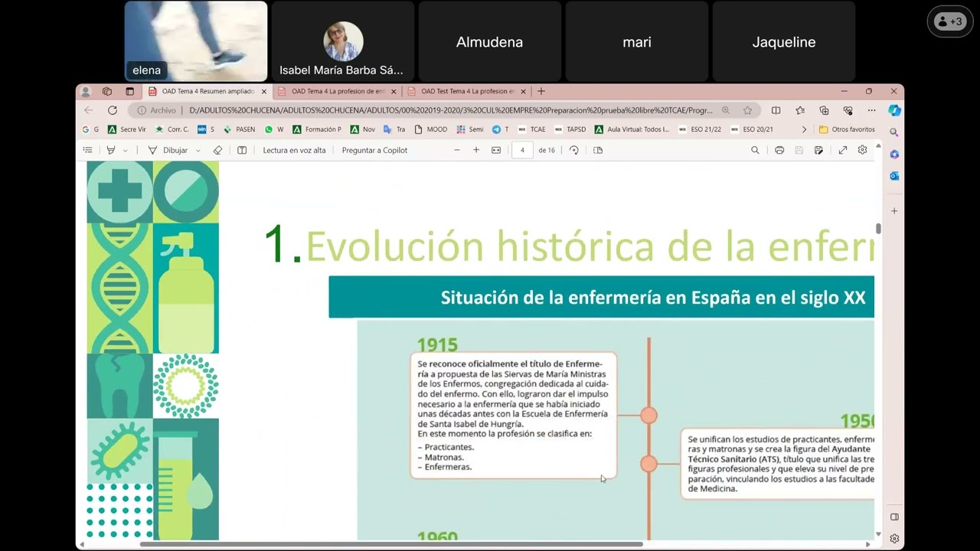980x551 pixels.
Task: Zoom in the PDF with plus
Action: point(476,150)
